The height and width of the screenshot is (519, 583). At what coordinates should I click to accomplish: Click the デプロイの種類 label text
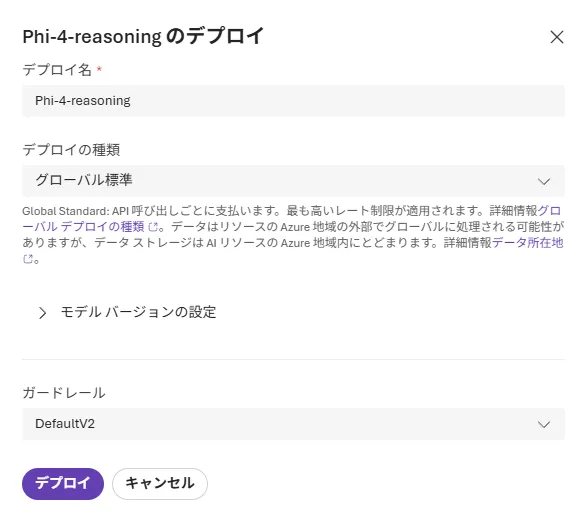coord(71,150)
